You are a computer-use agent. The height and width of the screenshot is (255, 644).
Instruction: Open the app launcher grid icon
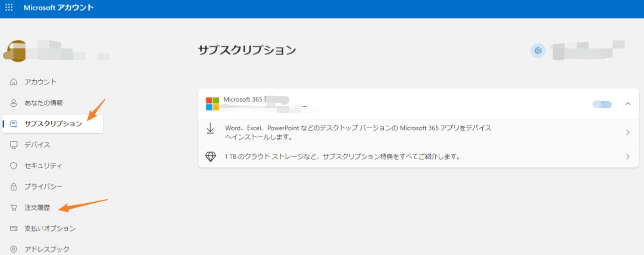tap(9, 8)
